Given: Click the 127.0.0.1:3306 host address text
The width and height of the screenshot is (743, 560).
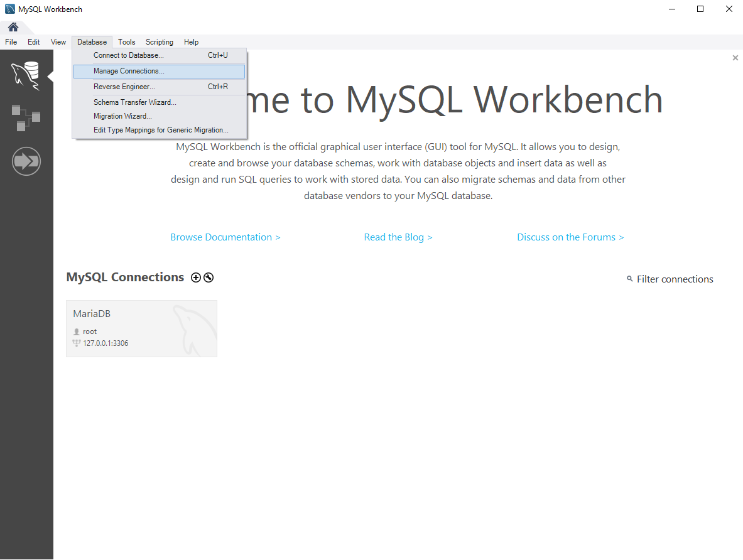Looking at the screenshot, I should click(106, 343).
